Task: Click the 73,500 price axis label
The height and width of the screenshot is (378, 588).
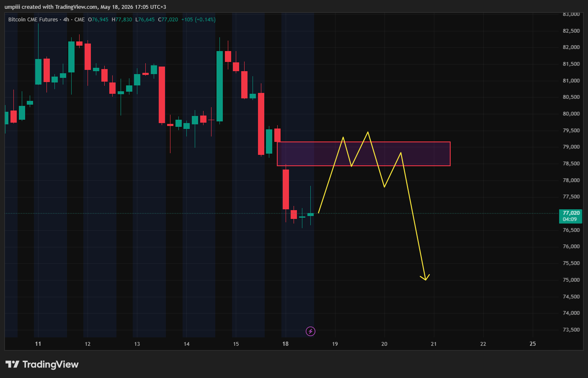Action: coord(571,330)
